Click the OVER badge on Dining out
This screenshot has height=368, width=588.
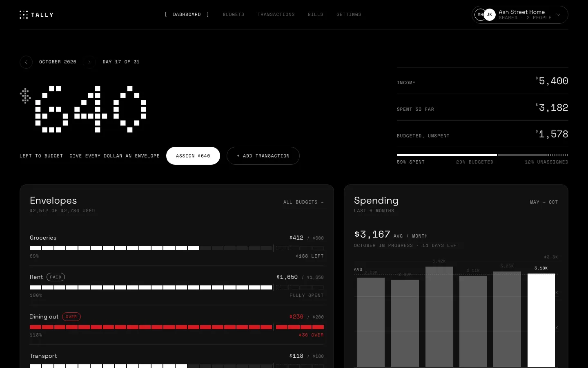click(x=71, y=317)
